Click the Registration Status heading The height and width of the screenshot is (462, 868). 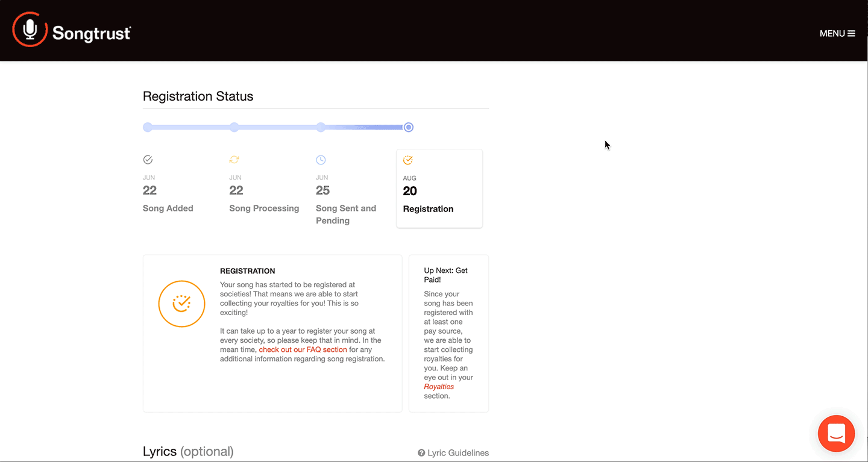pos(198,96)
